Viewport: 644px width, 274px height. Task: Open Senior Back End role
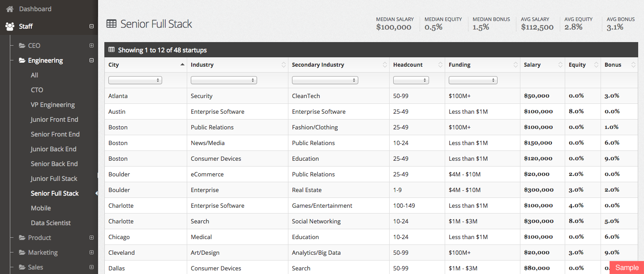(54, 164)
